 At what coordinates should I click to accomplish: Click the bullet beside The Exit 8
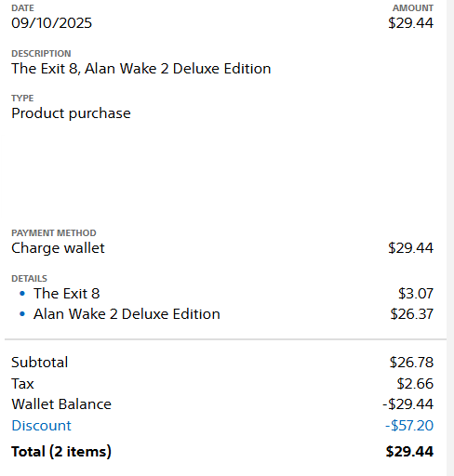click(22, 294)
